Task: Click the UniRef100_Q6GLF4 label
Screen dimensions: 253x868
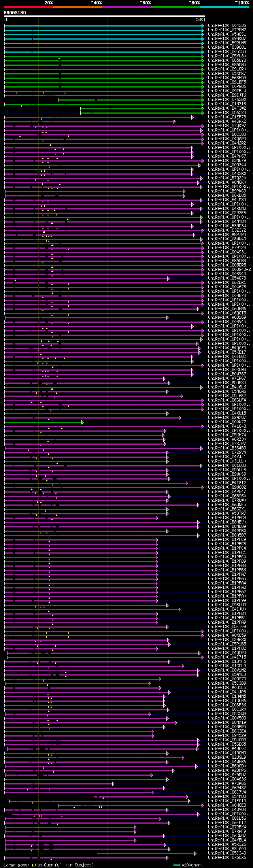Action: pos(227,400)
